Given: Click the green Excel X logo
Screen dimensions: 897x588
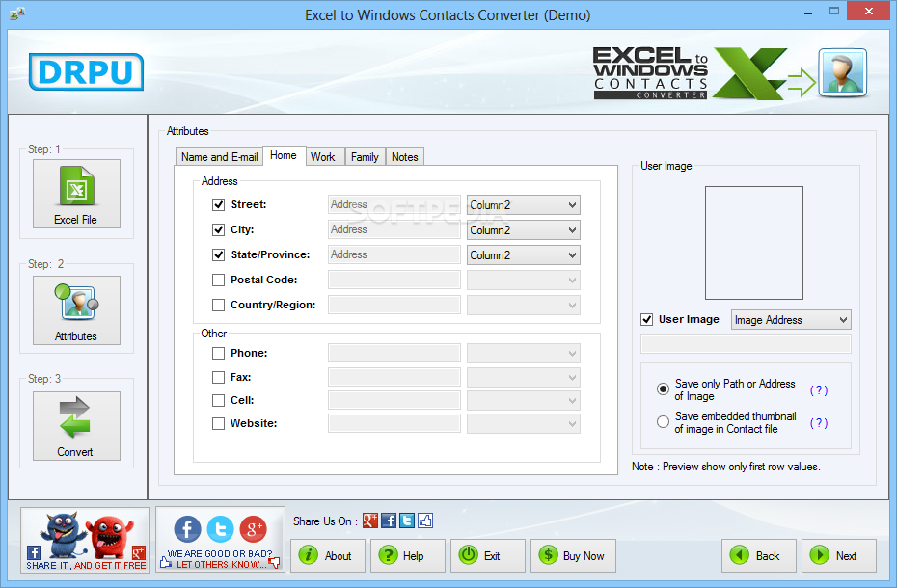Looking at the screenshot, I should (750, 73).
